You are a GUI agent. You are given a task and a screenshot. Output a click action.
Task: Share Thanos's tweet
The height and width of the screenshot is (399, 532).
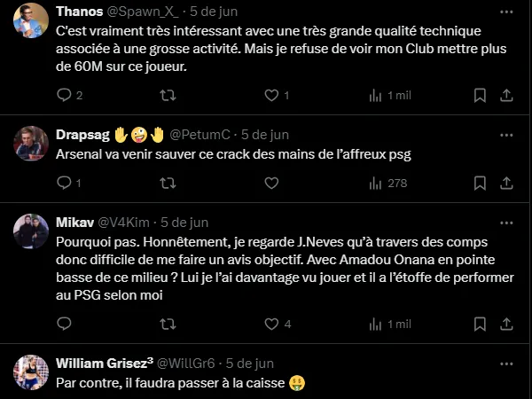click(x=507, y=95)
